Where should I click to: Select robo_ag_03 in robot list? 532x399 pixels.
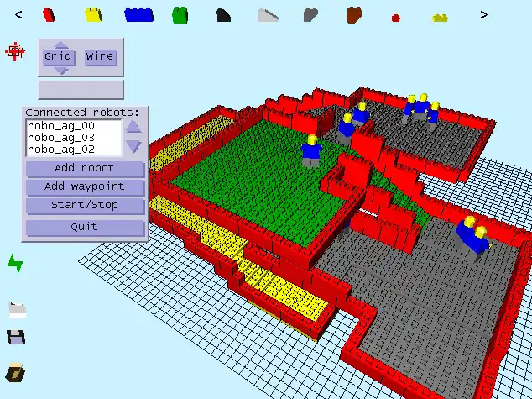(x=60, y=138)
